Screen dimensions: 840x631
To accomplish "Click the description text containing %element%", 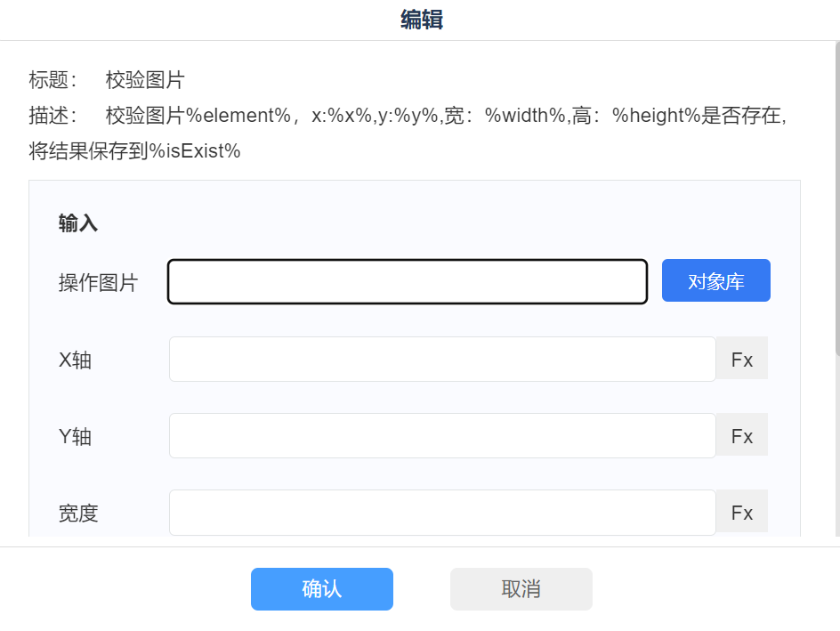I will pyautogui.click(x=445, y=116).
